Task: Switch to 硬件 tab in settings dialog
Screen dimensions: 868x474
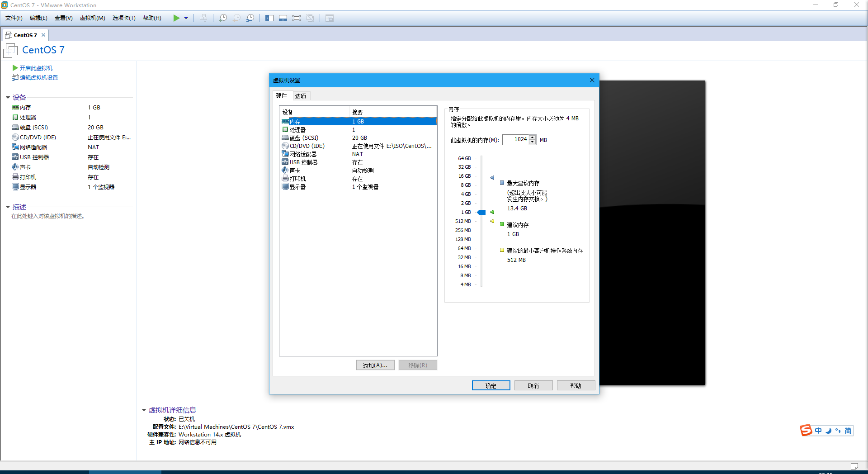Action: tap(282, 95)
